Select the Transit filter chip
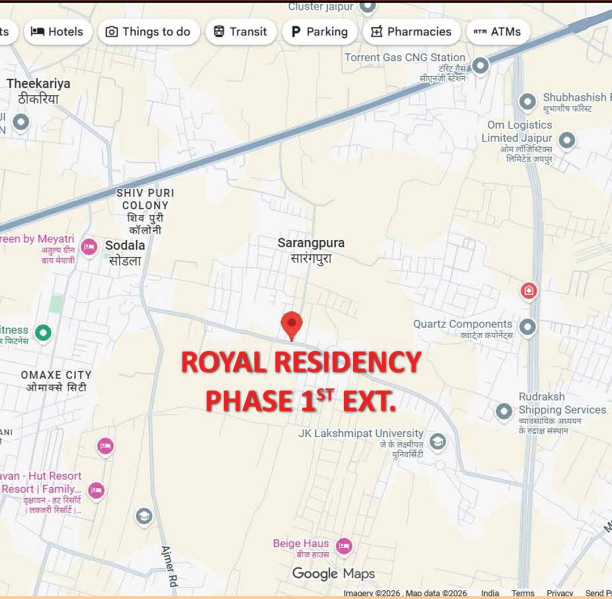612x599 pixels. [238, 32]
